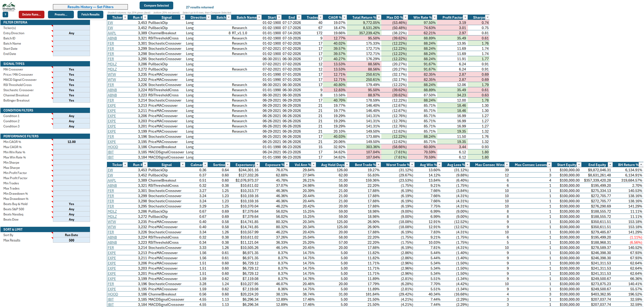Viewport: 644px width, 307px height.
Task: Open the Win Rate % filter arrow
Action: click(x=435, y=17)
